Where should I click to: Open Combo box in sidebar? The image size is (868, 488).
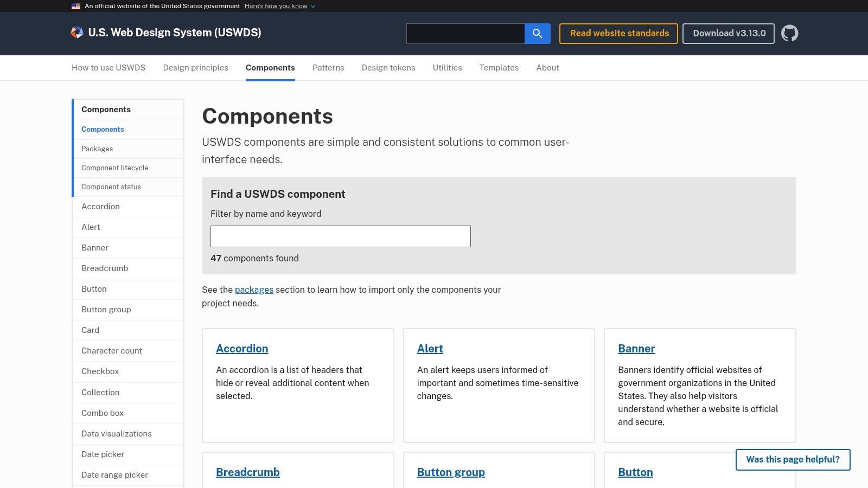coord(128,413)
